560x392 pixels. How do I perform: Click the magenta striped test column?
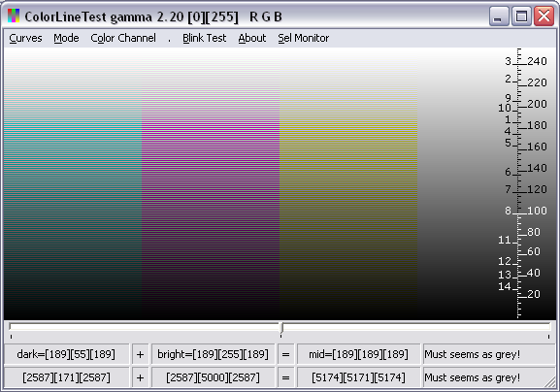[211, 183]
